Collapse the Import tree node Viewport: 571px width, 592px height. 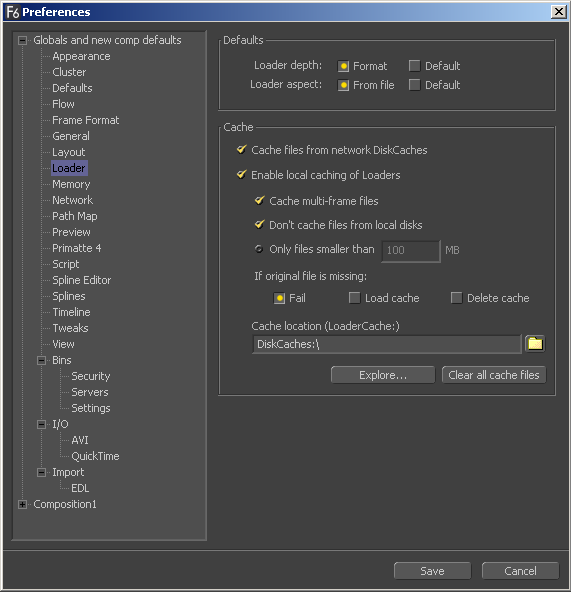point(42,473)
